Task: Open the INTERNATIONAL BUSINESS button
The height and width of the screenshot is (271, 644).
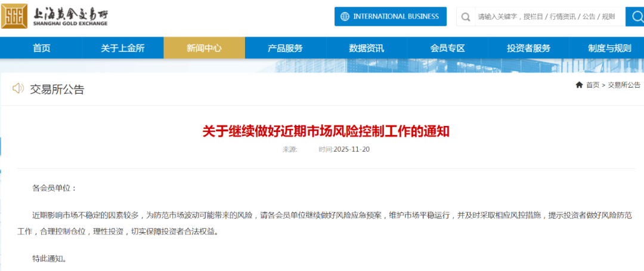Action: click(x=390, y=17)
